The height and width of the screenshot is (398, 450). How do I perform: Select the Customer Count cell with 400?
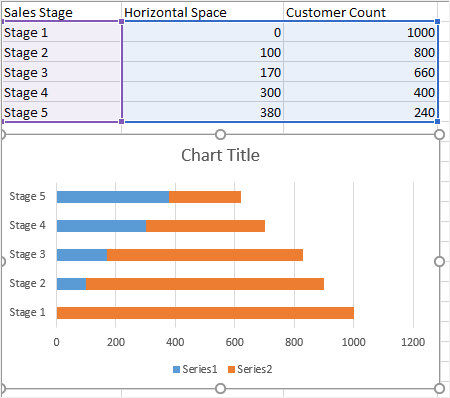pos(360,92)
